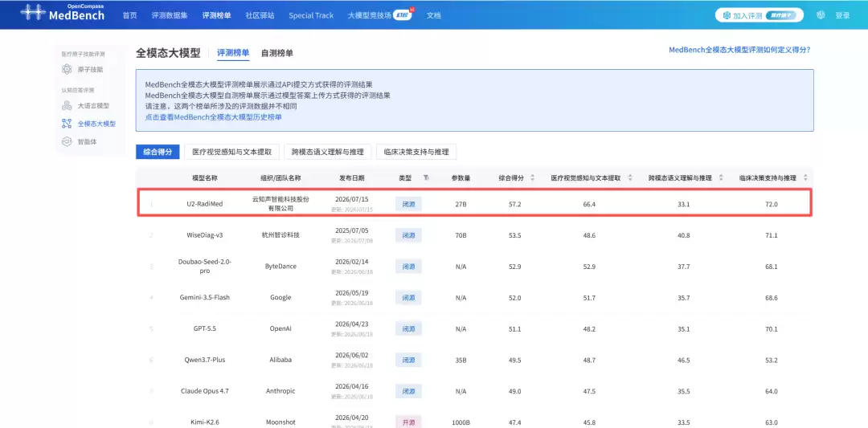Sort by 跨模态语义理解与推理 column arrows
868x428 pixels.
[x=721, y=178]
